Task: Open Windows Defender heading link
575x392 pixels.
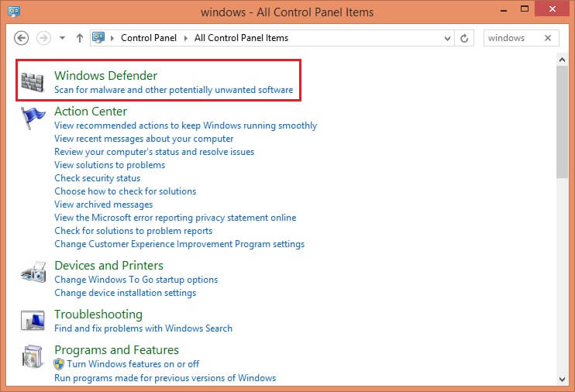Action: [x=106, y=76]
